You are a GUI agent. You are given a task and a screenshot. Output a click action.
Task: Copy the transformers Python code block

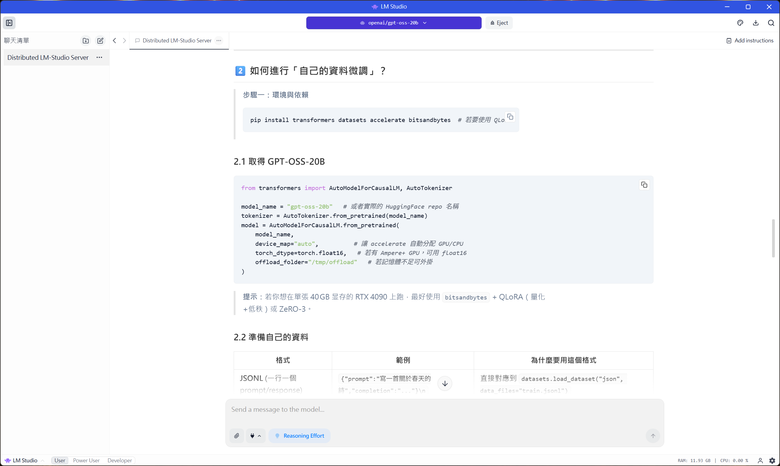[644, 185]
